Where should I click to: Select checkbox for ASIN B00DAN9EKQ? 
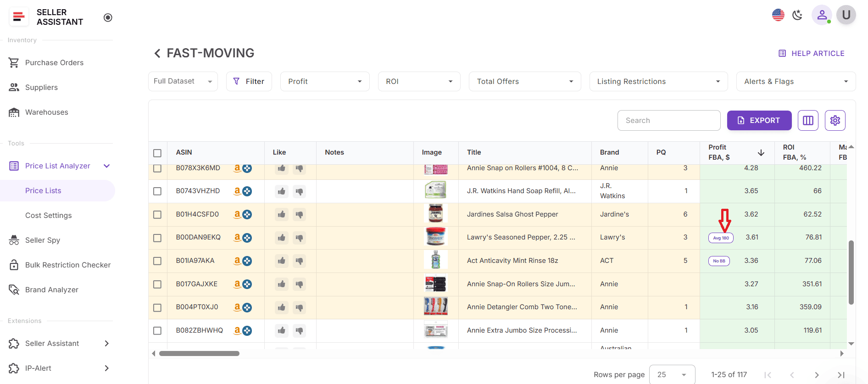(x=157, y=238)
